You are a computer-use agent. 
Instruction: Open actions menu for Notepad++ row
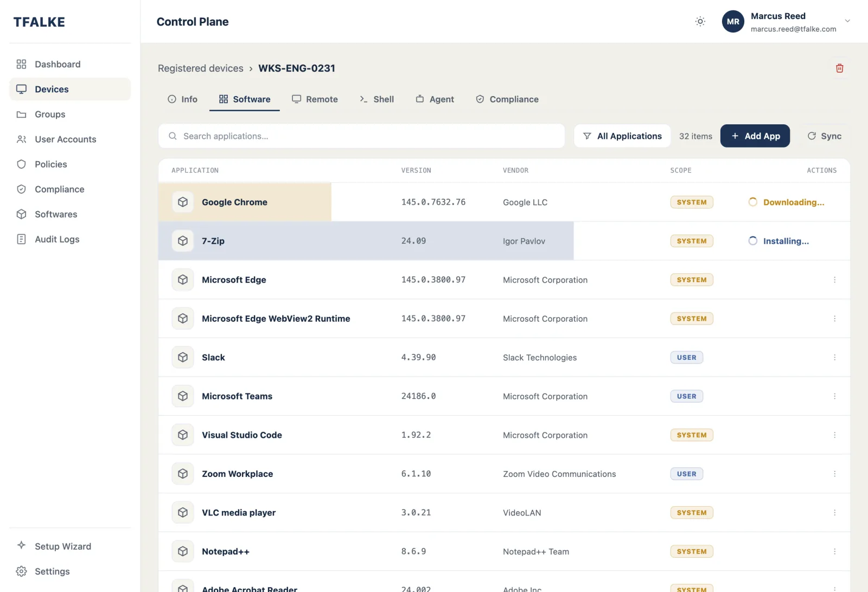point(834,551)
